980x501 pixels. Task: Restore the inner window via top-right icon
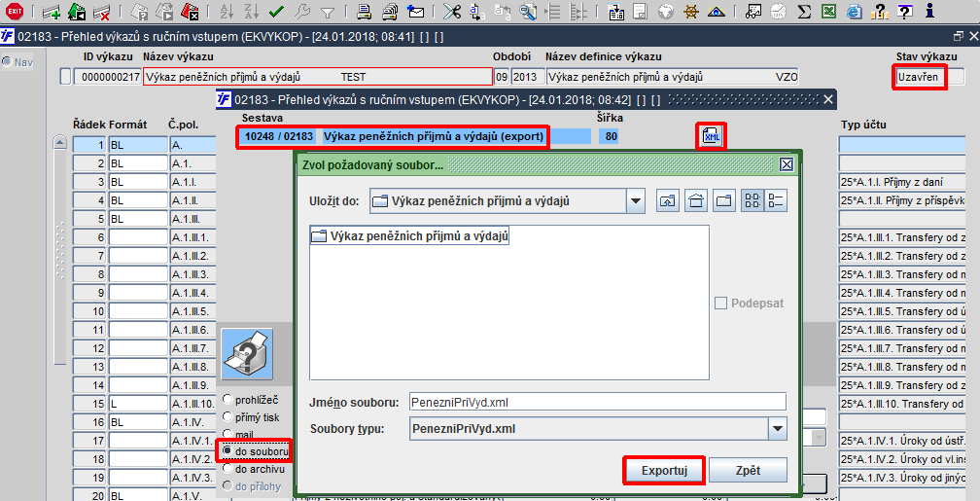click(959, 37)
